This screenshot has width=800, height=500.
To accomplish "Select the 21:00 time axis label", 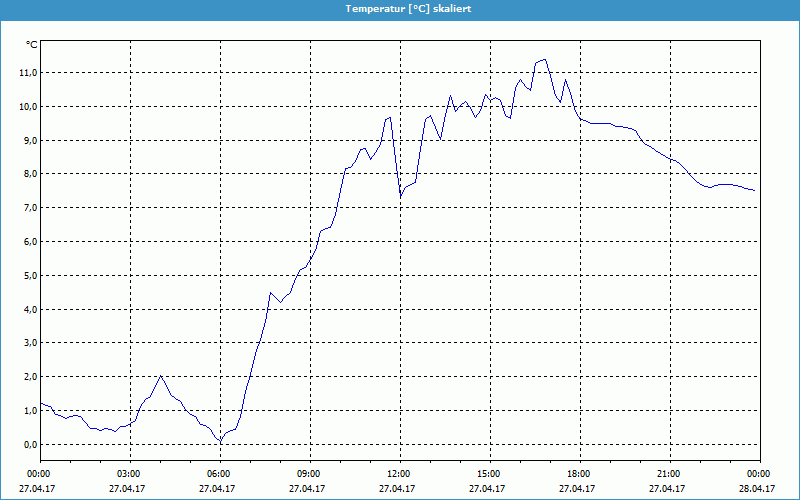I will [x=669, y=474].
